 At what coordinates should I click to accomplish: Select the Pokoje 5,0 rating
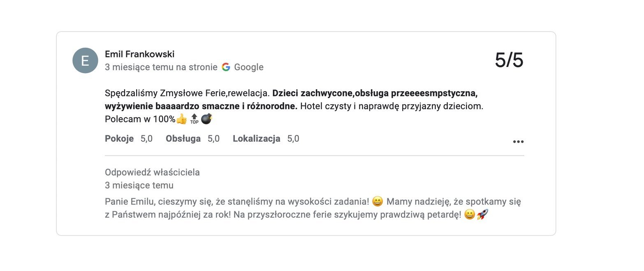click(x=129, y=139)
